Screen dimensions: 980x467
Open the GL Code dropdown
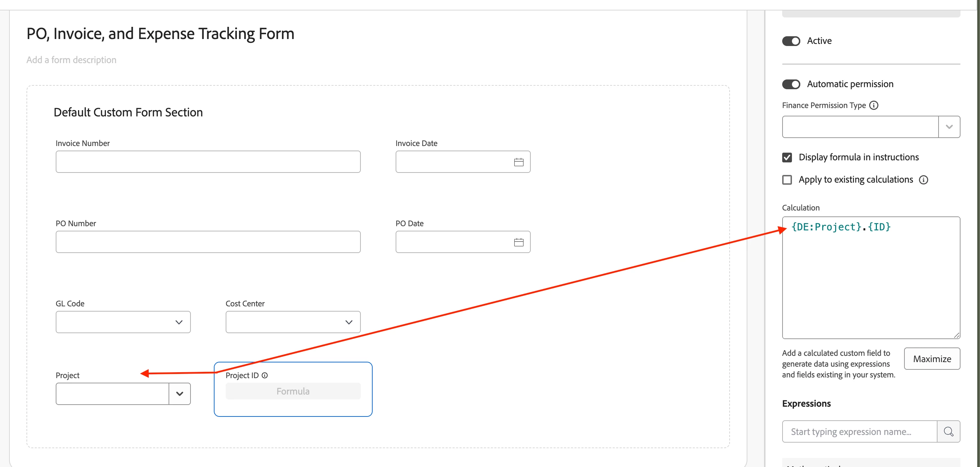point(123,322)
